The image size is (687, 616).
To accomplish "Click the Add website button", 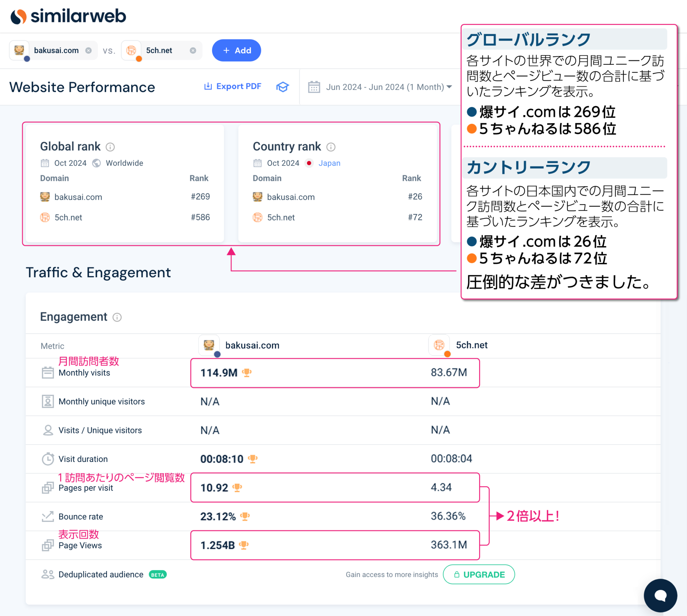I will pyautogui.click(x=236, y=50).
